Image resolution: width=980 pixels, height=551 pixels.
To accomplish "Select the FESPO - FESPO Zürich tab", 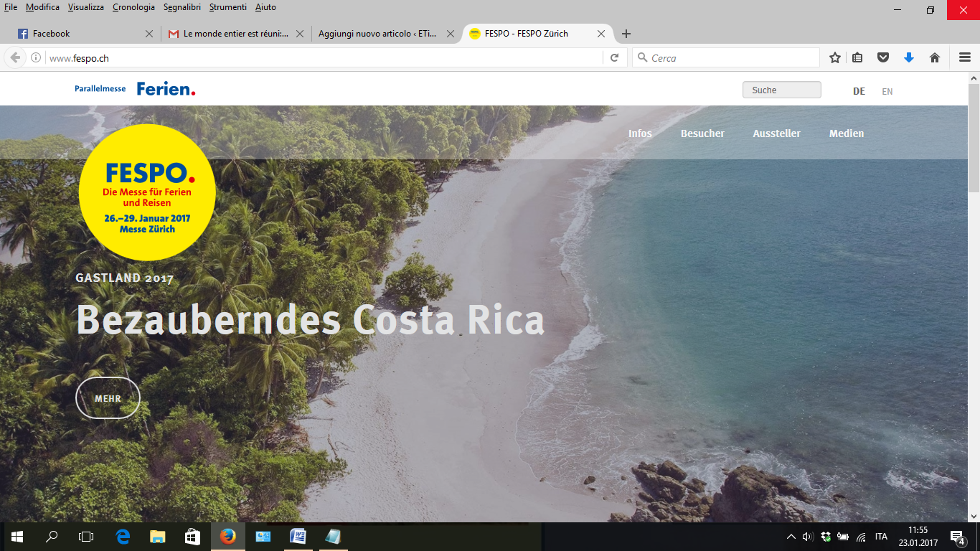I will 537,34.
